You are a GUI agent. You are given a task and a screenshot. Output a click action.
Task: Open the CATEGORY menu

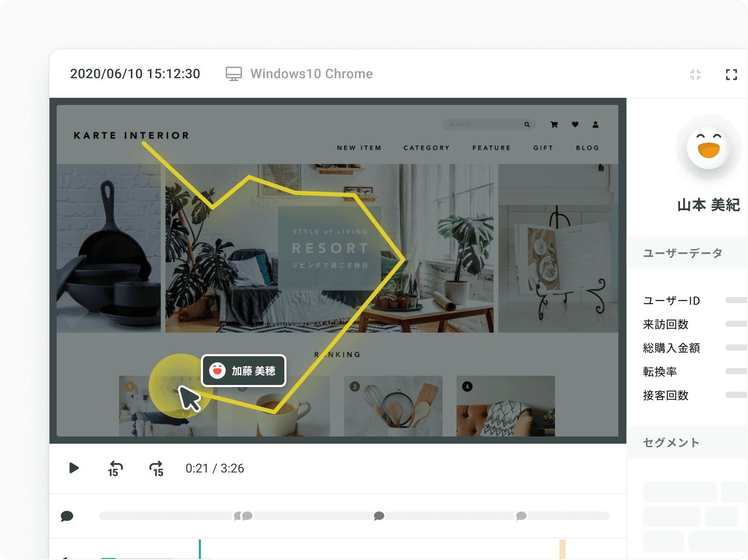pos(427,148)
